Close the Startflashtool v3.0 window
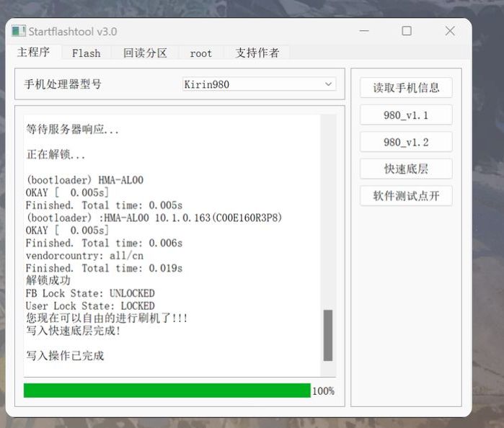The image size is (504, 428). click(x=450, y=31)
